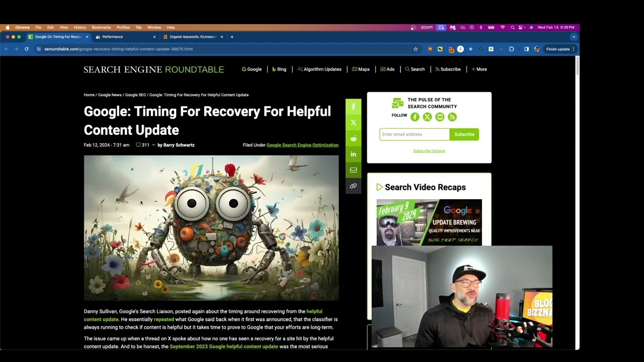Expand the More navigation menu
The image size is (644, 362).
[x=479, y=69]
